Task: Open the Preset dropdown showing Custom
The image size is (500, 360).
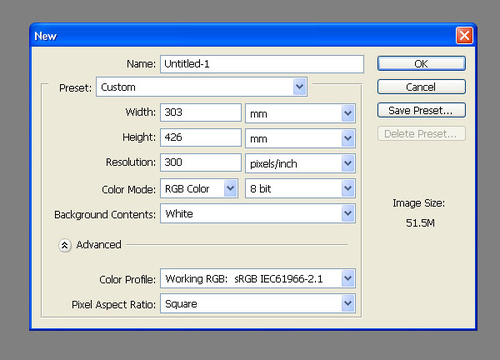Action: (202, 87)
